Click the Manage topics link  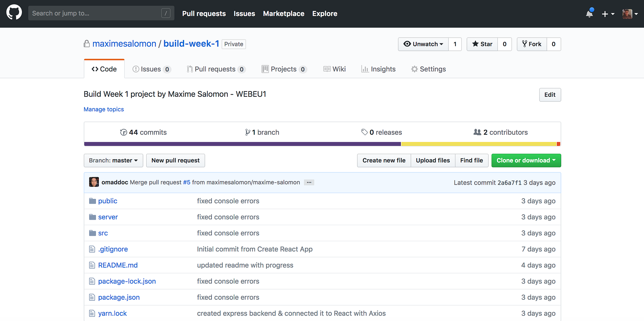tap(104, 109)
